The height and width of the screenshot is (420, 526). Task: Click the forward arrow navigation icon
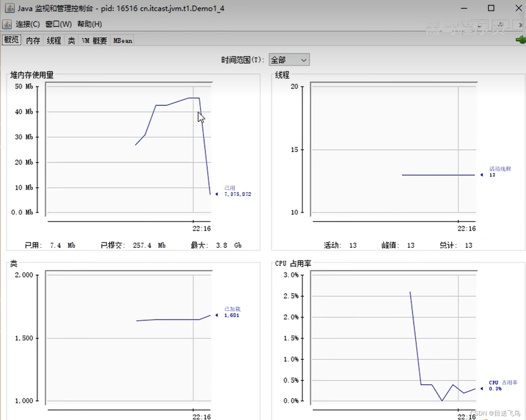pyautogui.click(x=520, y=25)
